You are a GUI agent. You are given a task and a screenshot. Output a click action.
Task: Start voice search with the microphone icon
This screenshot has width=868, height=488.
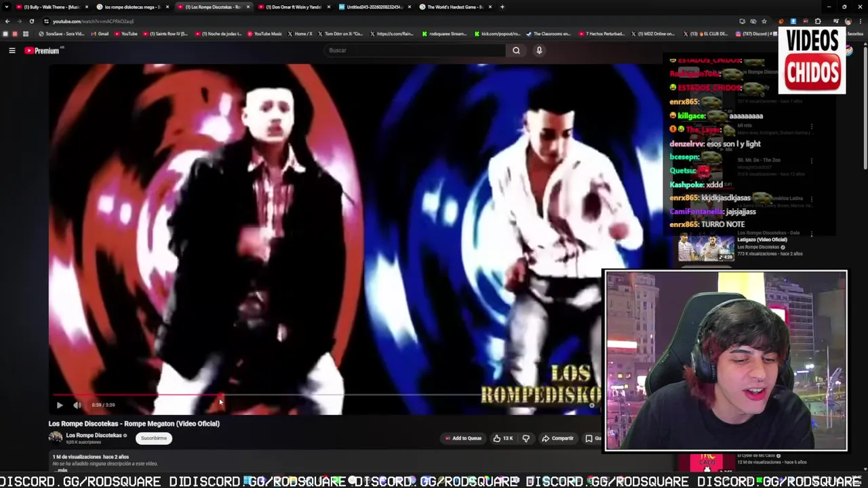[539, 50]
